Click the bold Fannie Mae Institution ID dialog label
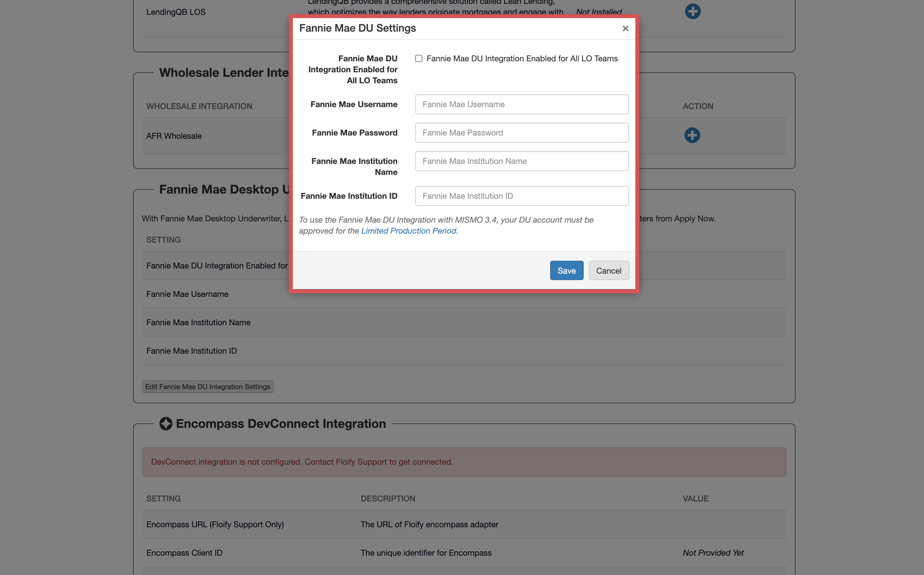Image resolution: width=924 pixels, height=575 pixels. point(349,196)
